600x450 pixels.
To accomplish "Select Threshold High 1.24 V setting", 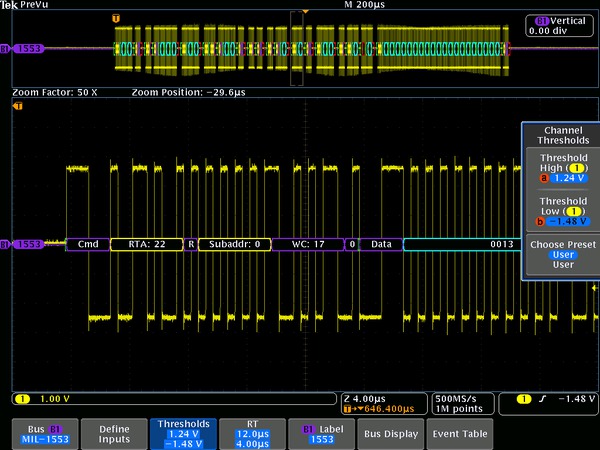I will 562,169.
